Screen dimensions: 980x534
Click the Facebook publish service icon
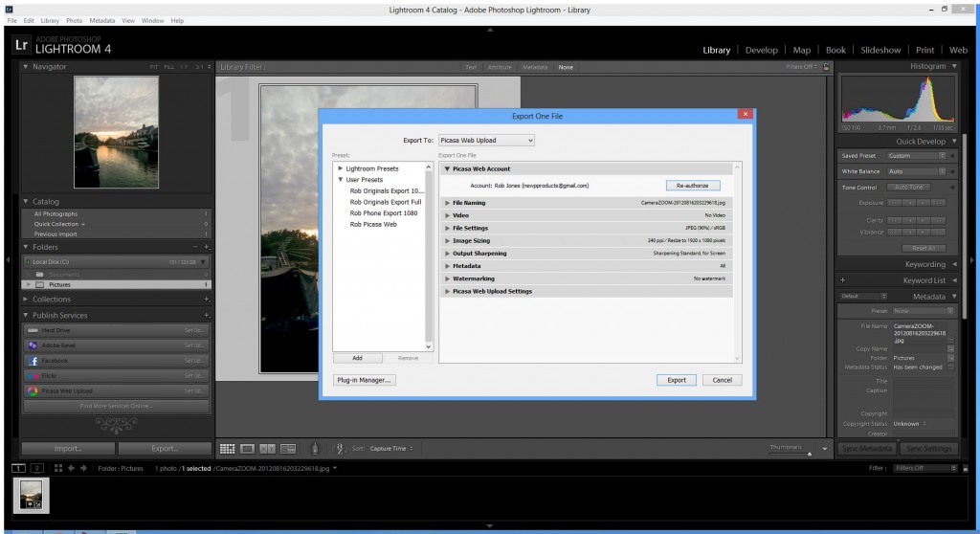(x=33, y=361)
